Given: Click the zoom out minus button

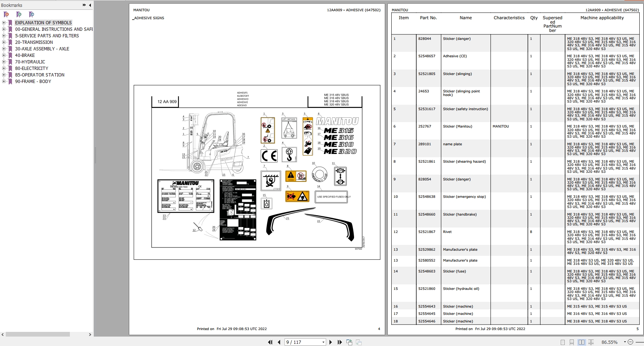Looking at the screenshot, I should (630, 342).
